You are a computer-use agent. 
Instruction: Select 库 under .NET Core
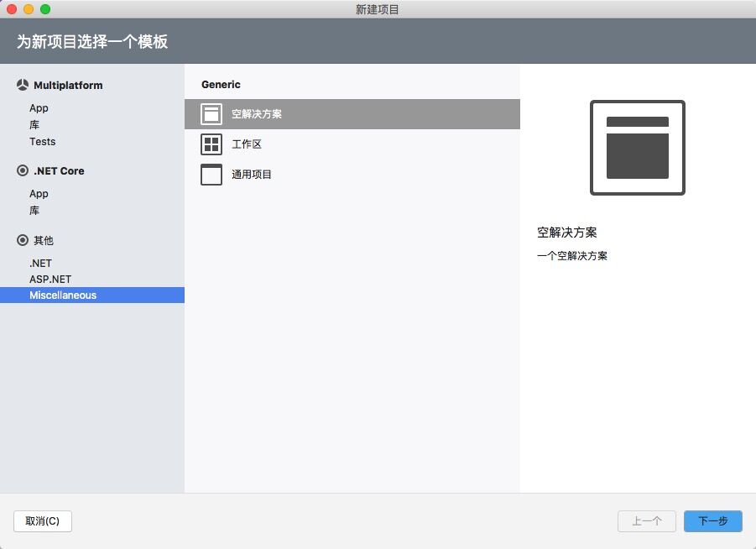click(x=34, y=211)
